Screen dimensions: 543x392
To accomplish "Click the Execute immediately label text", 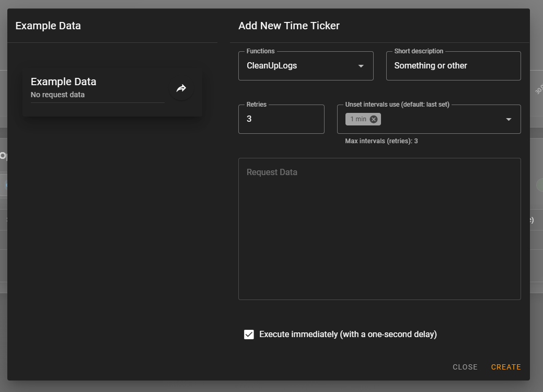I will tap(348, 335).
